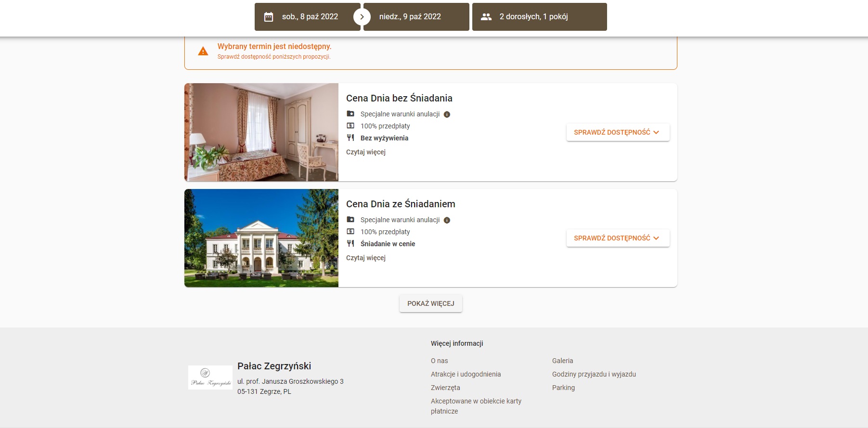Click the calendar icon beside check-in date
The image size is (868, 428).
[x=269, y=17]
